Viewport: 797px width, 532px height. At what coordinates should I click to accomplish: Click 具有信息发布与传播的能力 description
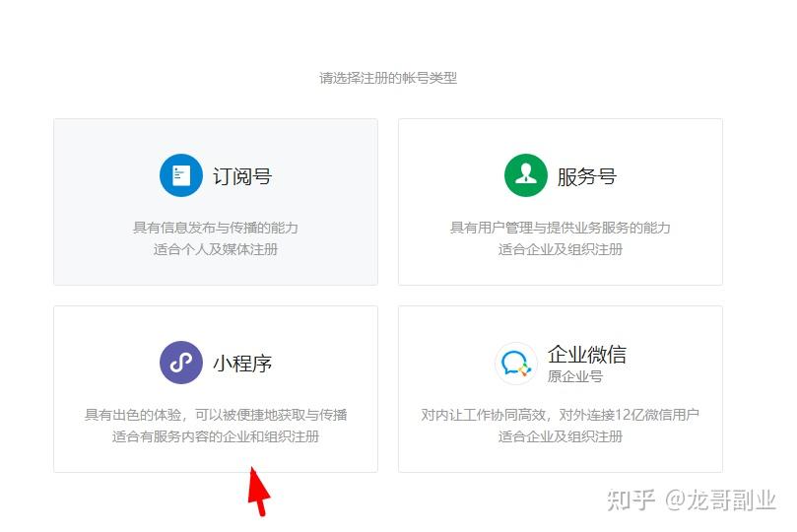pyautogui.click(x=216, y=228)
